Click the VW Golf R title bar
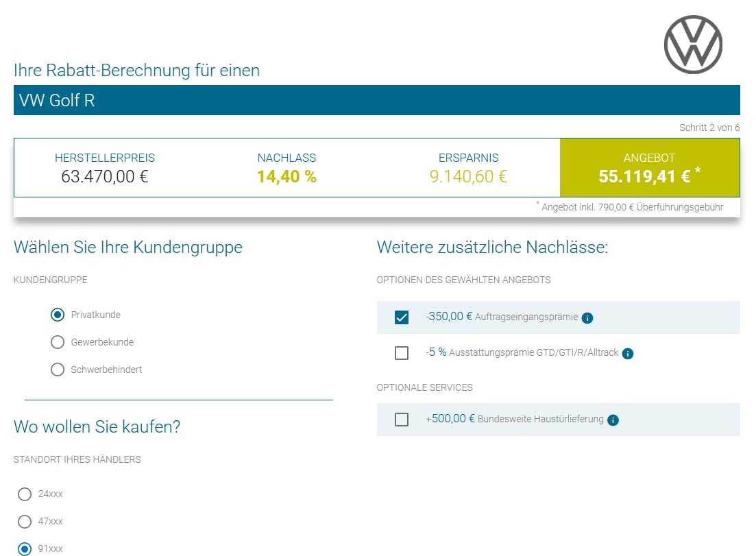 [376, 100]
